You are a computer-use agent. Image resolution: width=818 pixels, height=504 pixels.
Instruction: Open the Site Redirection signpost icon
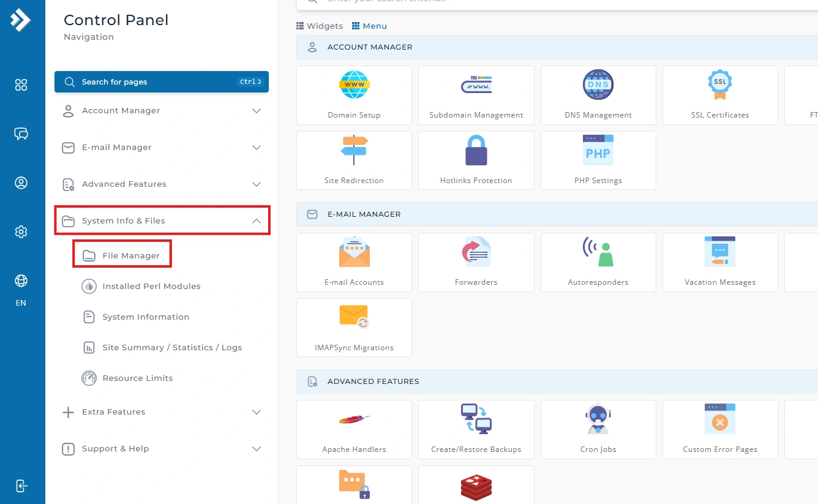coord(354,150)
